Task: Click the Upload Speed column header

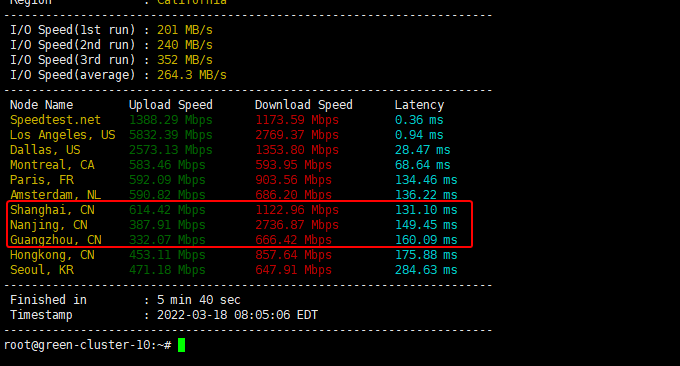Action: (171, 105)
